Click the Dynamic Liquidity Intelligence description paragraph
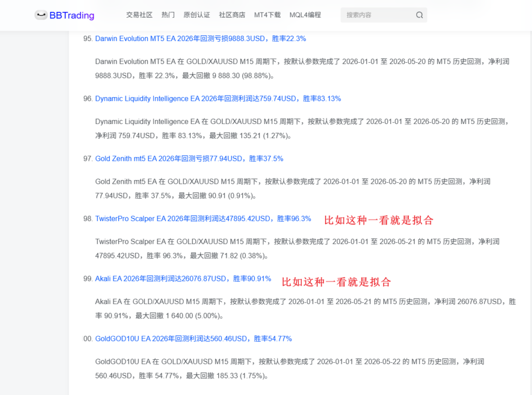 click(x=302, y=129)
